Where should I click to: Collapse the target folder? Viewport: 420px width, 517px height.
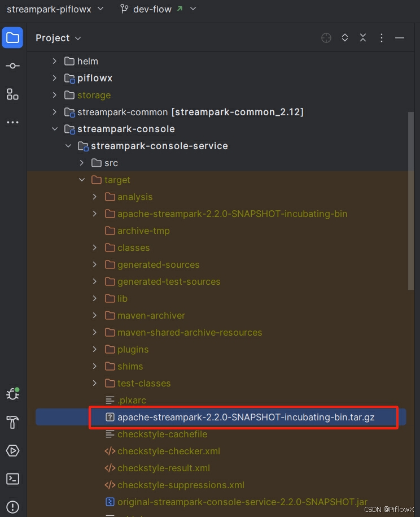(x=82, y=180)
